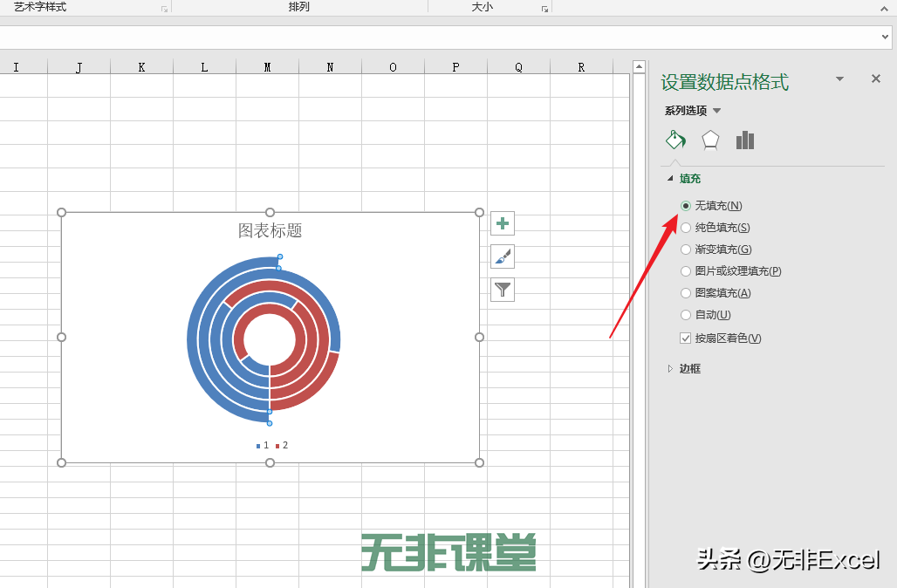The height and width of the screenshot is (588, 897).
Task: Close the 设置数据点格式 pane
Action: click(875, 79)
